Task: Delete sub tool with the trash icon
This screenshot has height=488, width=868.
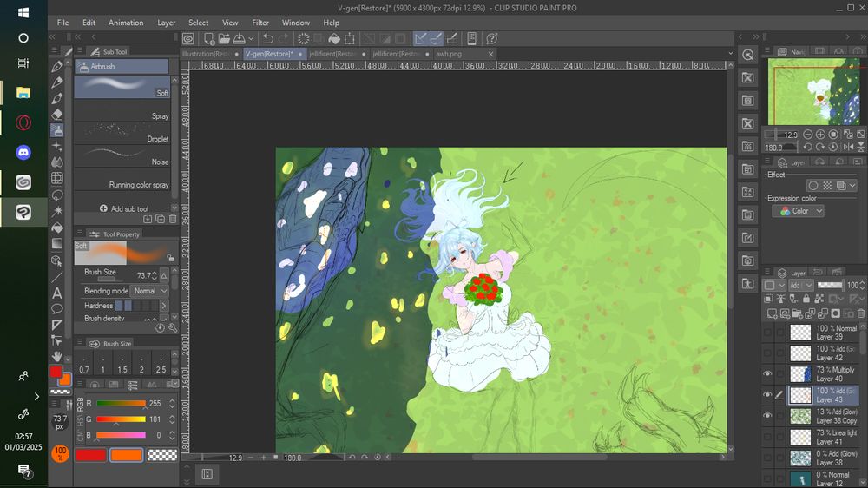Action: (x=173, y=219)
